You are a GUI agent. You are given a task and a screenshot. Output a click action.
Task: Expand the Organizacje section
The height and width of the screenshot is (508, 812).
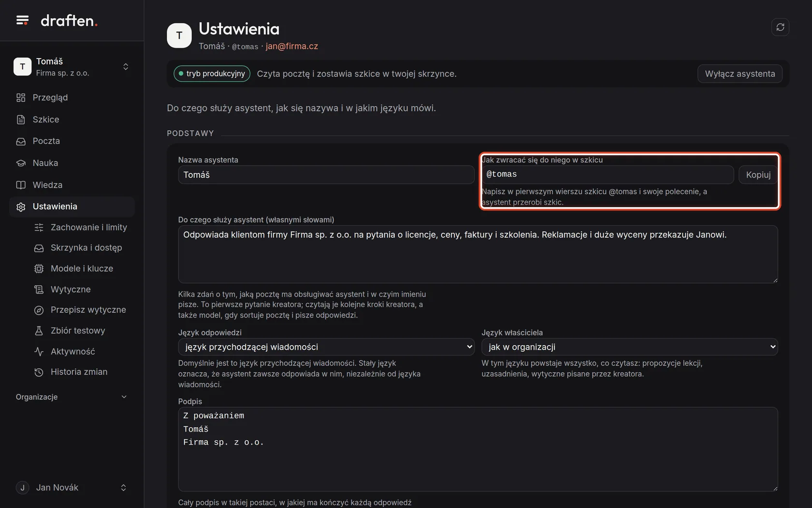click(72, 397)
